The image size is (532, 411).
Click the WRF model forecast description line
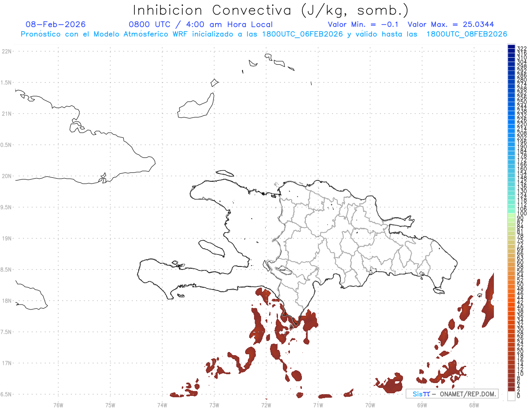coord(264,34)
